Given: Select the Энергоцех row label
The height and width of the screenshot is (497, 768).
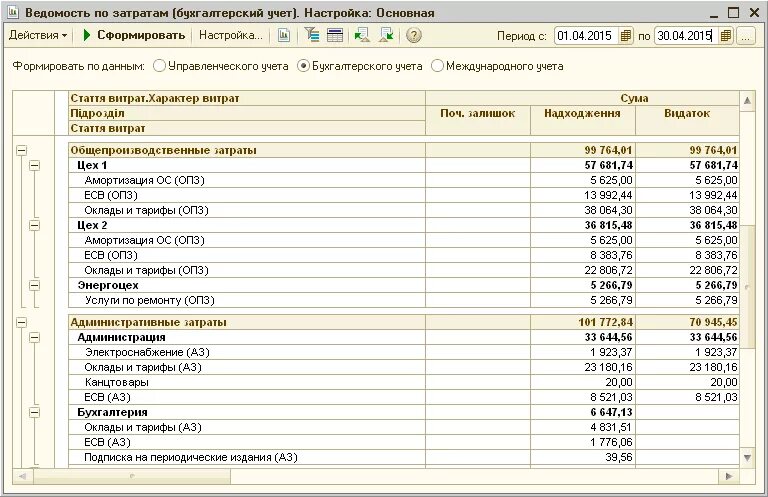Looking at the screenshot, I should (108, 285).
